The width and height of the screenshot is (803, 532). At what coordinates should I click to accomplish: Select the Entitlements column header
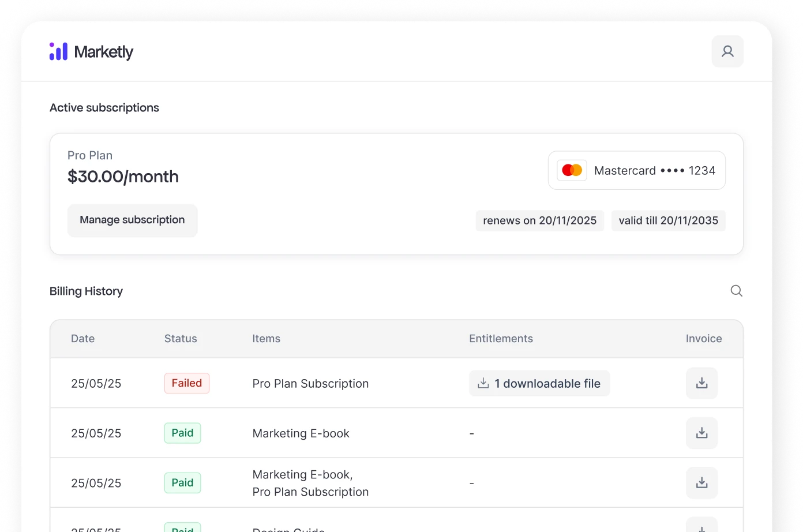point(501,339)
